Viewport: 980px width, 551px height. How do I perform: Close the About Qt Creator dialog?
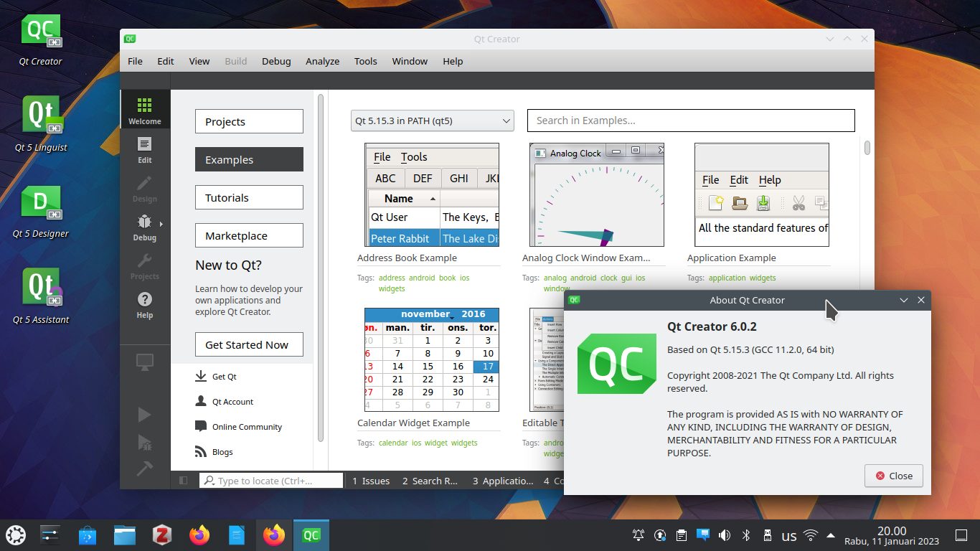click(894, 476)
